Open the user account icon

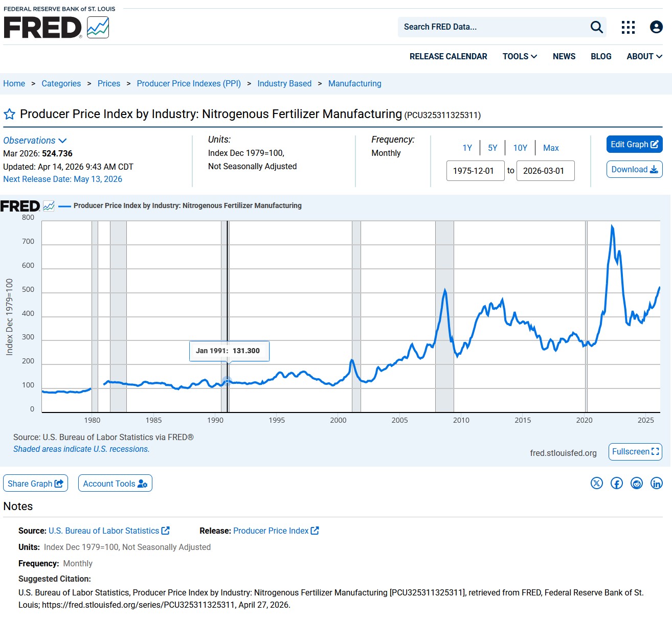[656, 27]
